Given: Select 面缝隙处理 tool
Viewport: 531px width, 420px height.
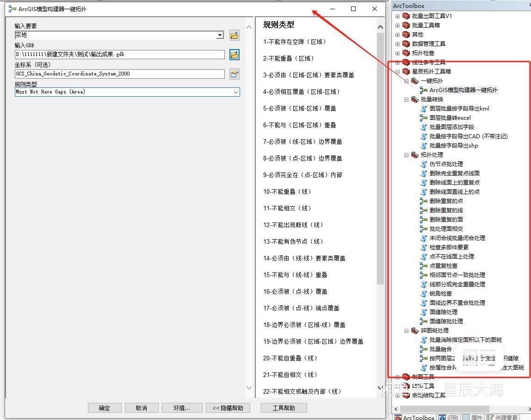Looking at the screenshot, I should (443, 312).
